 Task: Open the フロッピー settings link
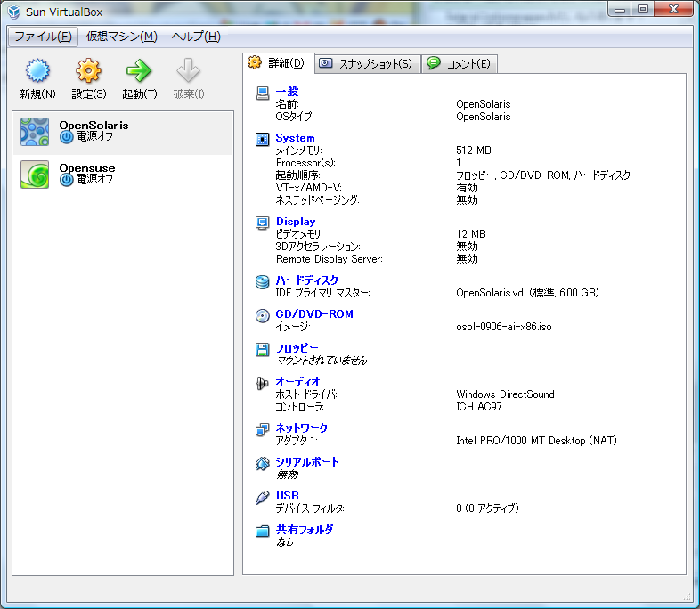[x=297, y=348]
